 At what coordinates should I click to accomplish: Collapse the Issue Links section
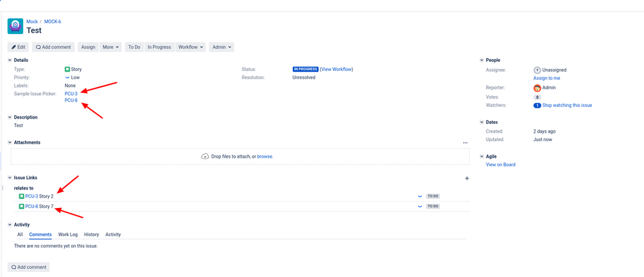click(10, 177)
